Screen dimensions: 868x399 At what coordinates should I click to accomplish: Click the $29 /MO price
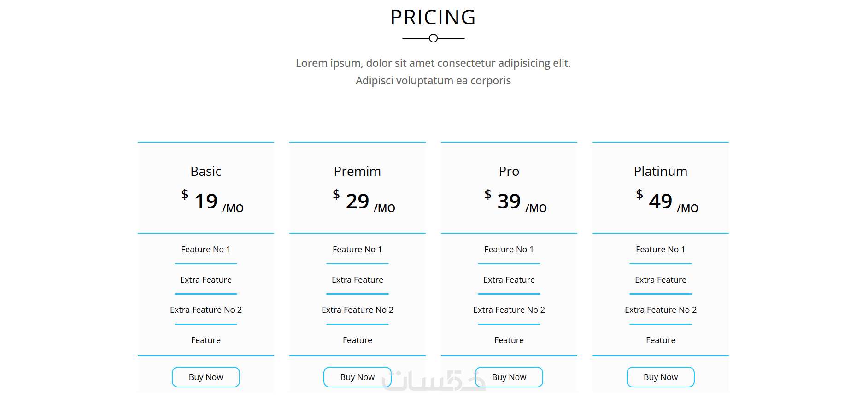click(x=364, y=201)
